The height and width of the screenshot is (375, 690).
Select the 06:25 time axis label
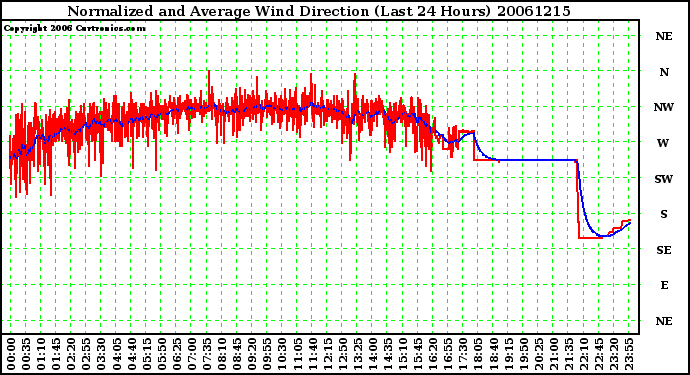pyautogui.click(x=177, y=354)
